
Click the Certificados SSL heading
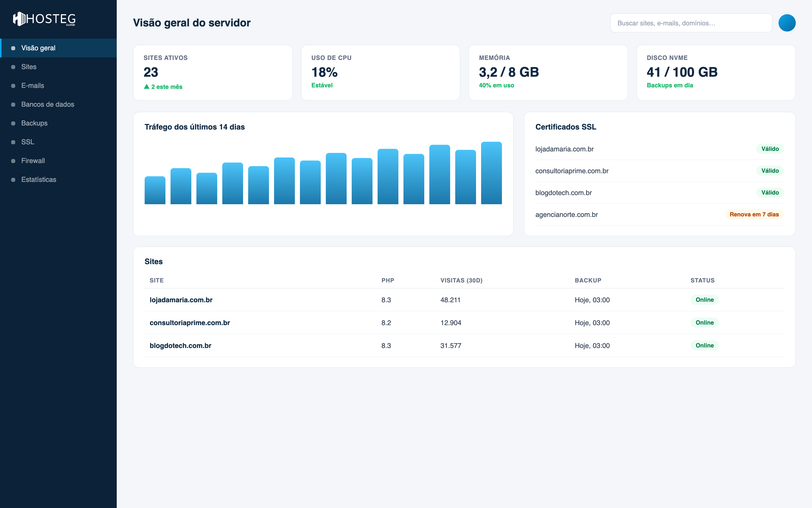(x=566, y=127)
